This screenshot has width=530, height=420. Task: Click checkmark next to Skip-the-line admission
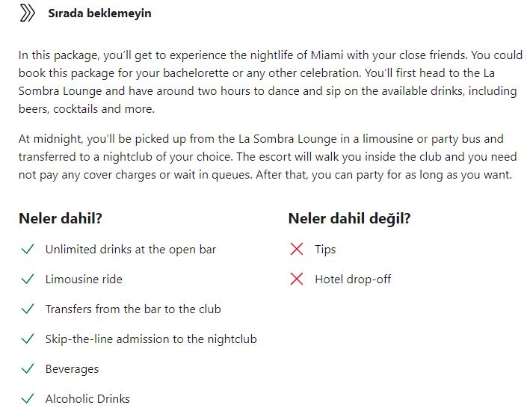point(28,339)
